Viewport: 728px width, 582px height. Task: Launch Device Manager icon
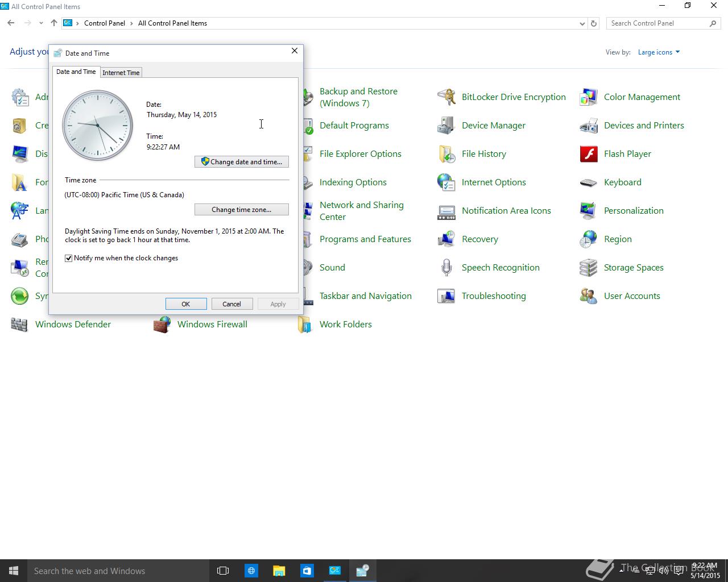(x=446, y=126)
